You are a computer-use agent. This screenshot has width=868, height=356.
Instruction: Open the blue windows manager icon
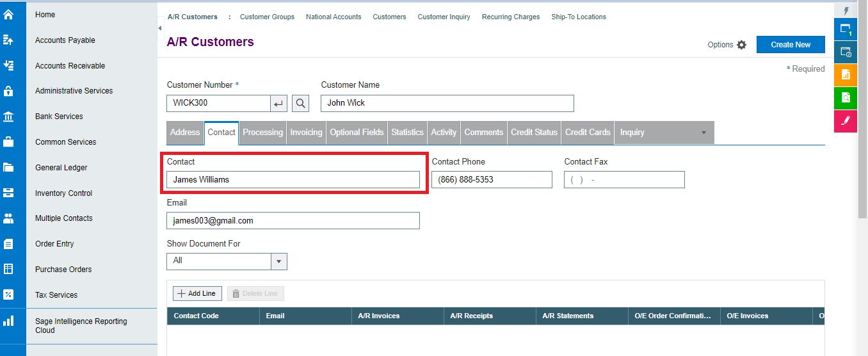pyautogui.click(x=846, y=29)
